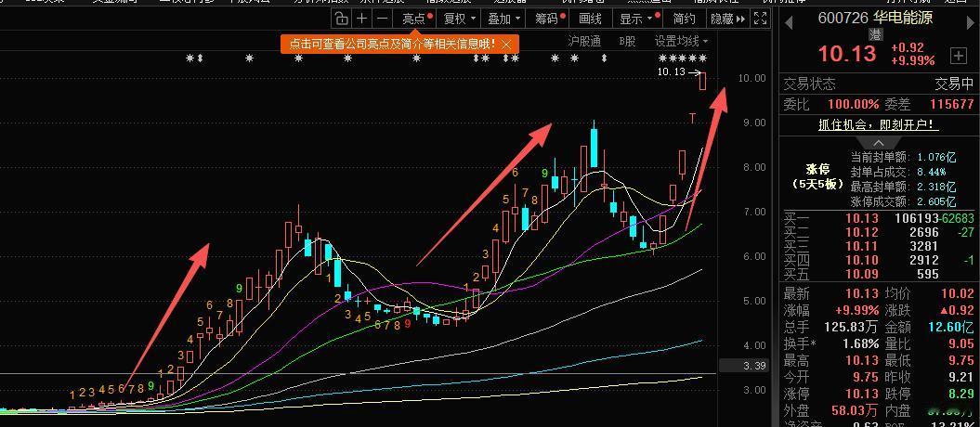Open the 叠加 overlay dropdown
980x427 pixels.
click(503, 19)
